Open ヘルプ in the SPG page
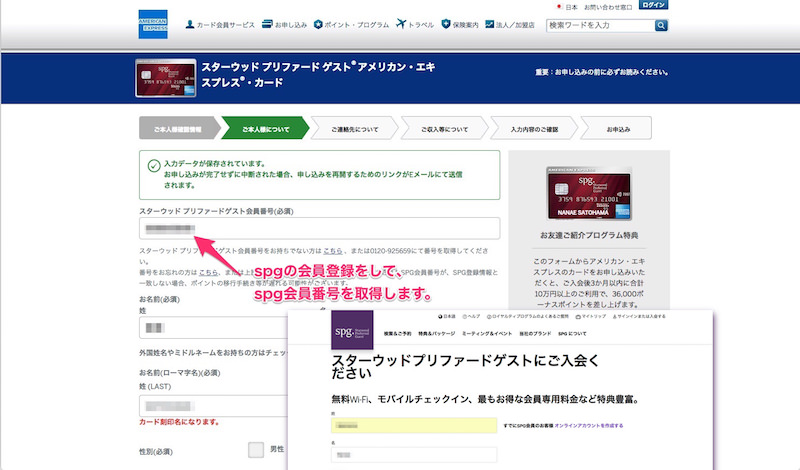Screen dimensions: 800x470 click(x=471, y=316)
